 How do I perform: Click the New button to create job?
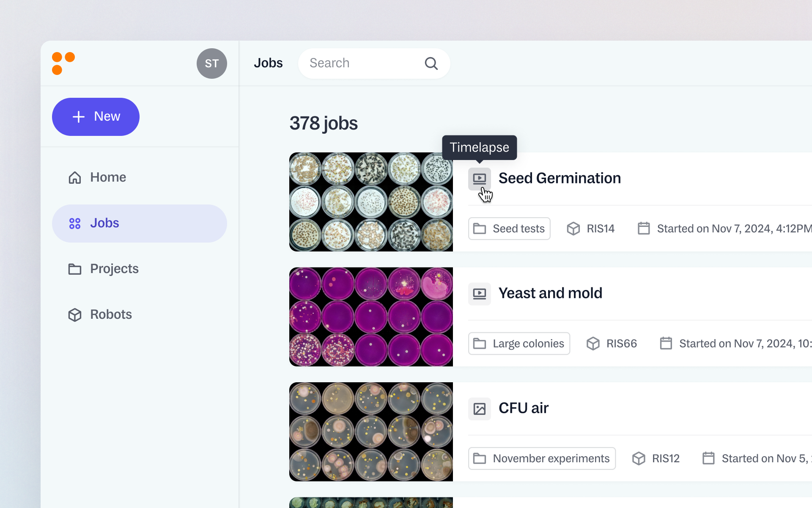95,116
